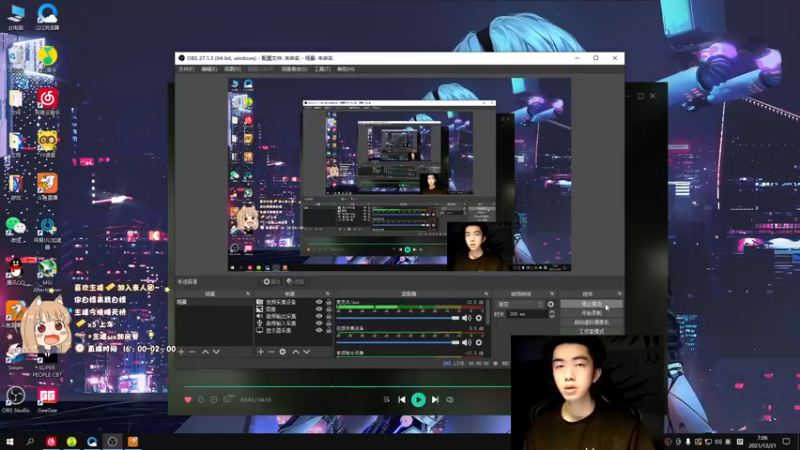Mute the video capture device channel speaker
Image resolution: width=800 pixels, height=450 pixels.
click(x=466, y=342)
